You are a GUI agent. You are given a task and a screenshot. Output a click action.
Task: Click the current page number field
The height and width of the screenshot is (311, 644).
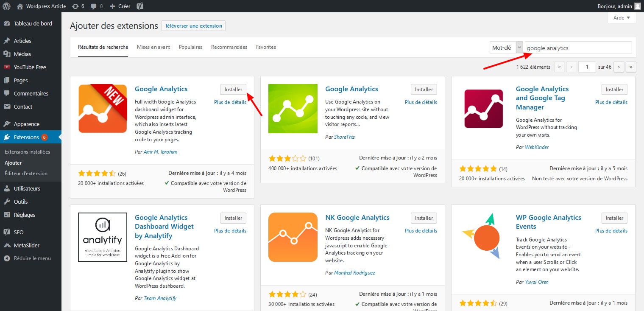587,67
